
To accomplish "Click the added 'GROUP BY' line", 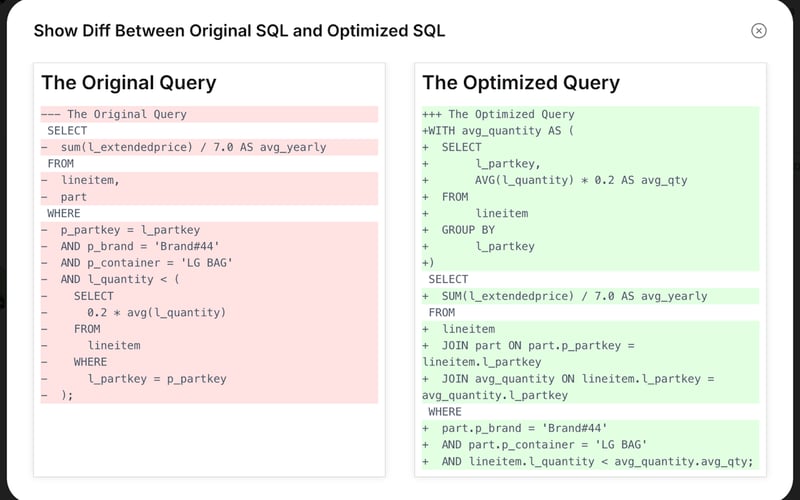I will point(468,230).
